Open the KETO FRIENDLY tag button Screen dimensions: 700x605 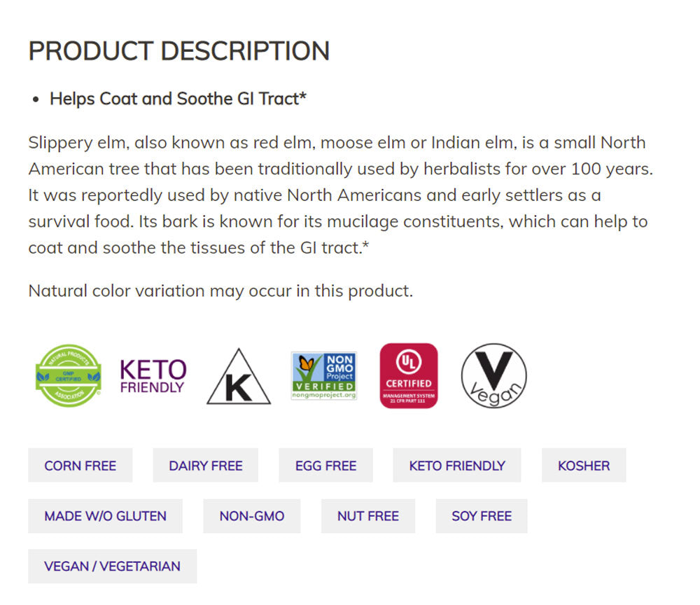click(x=457, y=466)
